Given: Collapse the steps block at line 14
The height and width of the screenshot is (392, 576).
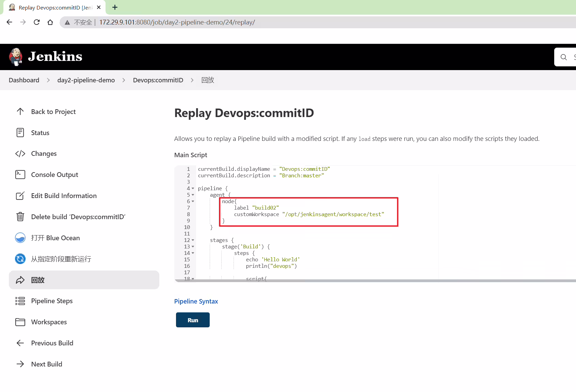Looking at the screenshot, I should click(x=193, y=253).
